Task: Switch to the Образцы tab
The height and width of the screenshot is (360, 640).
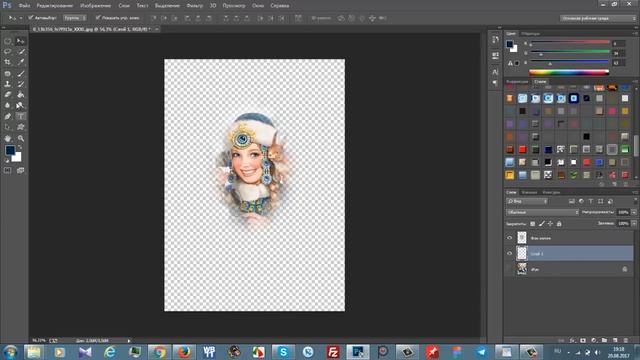Action: pyautogui.click(x=530, y=33)
